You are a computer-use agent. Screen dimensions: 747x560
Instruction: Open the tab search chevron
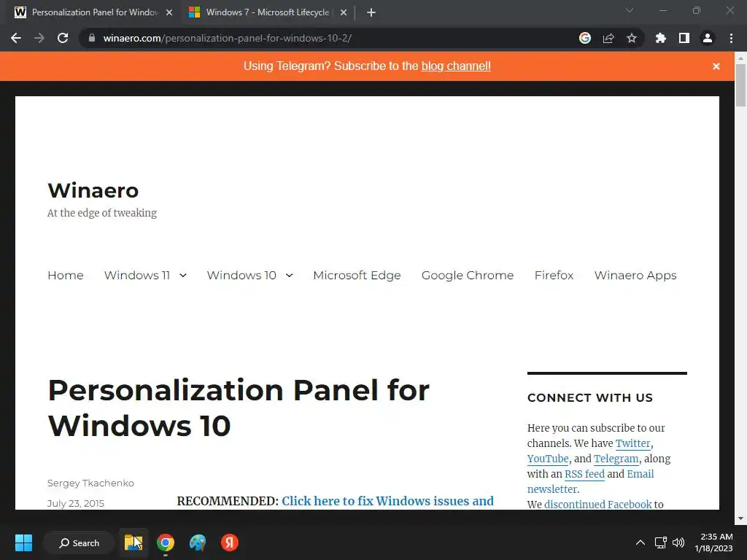point(630,10)
